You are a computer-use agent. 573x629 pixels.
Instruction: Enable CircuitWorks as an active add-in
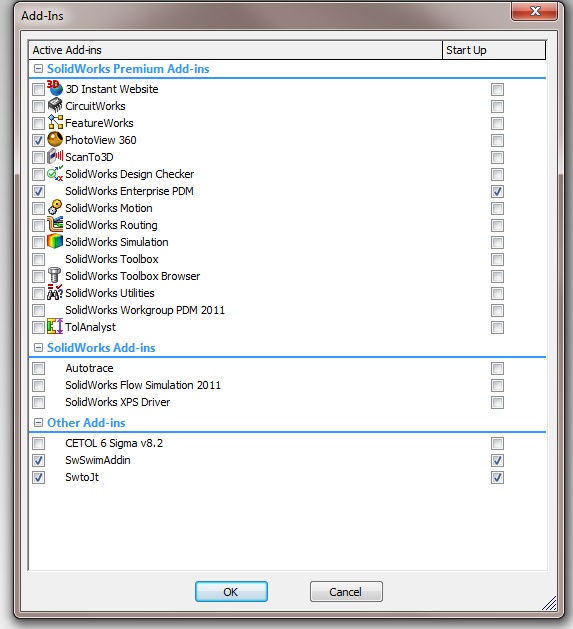(x=39, y=106)
